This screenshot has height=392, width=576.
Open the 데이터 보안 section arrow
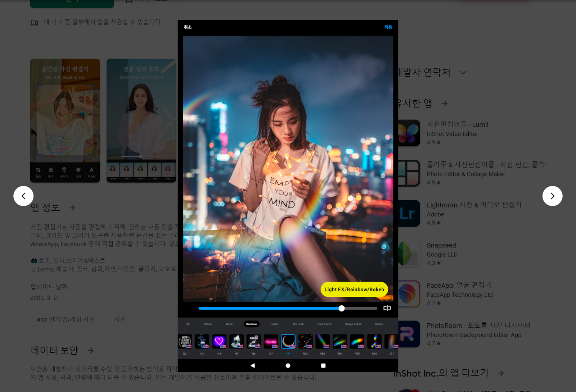coord(91,351)
